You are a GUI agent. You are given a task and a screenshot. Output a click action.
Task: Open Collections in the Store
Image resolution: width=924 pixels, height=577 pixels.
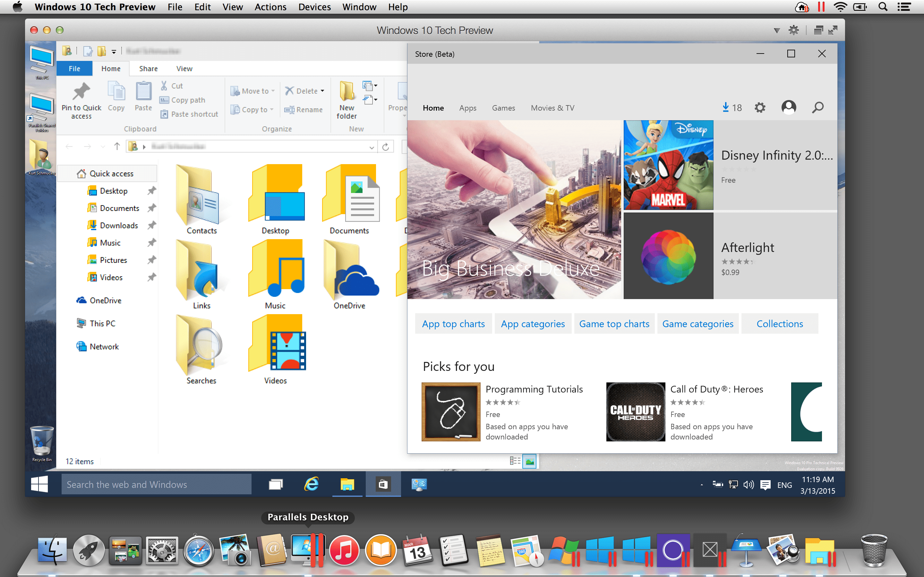tap(780, 324)
